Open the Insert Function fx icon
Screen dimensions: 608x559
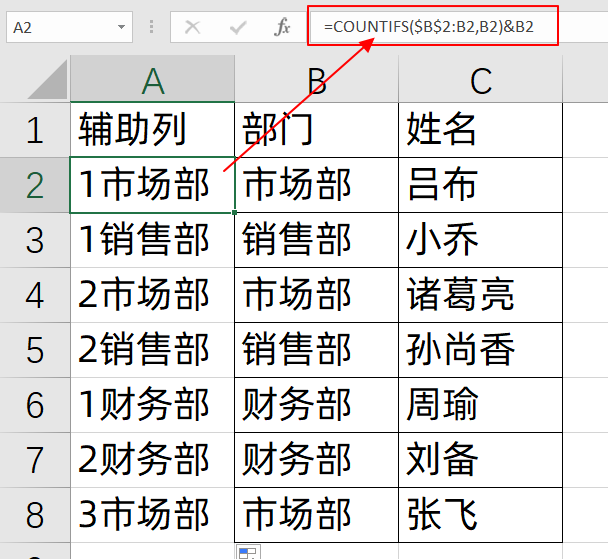(x=282, y=27)
